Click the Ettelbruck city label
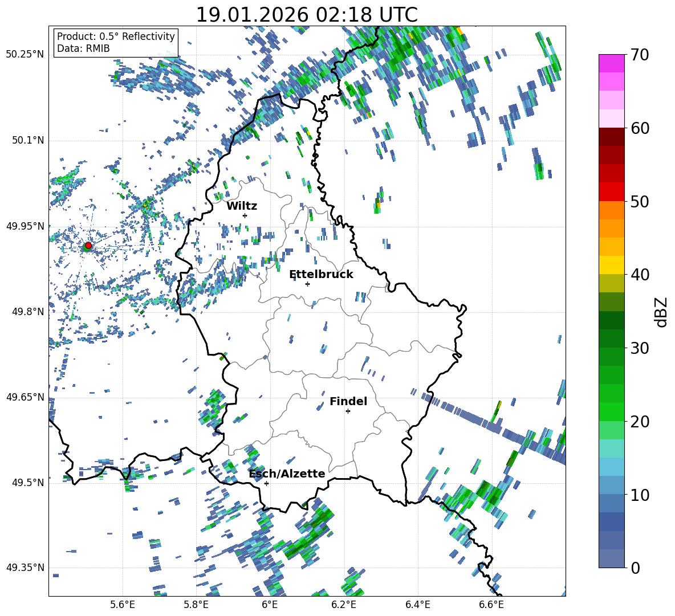Viewport: 675px width, 616px height. (321, 275)
